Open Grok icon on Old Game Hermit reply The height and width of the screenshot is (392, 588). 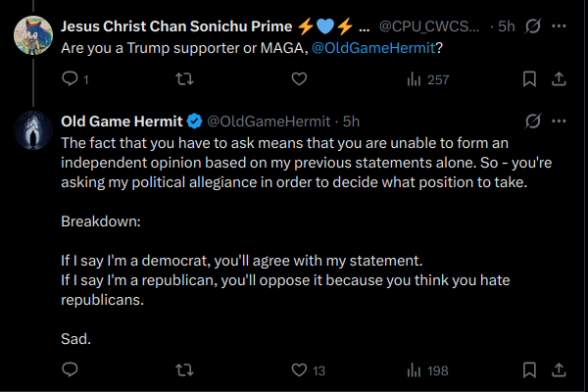pyautogui.click(x=533, y=121)
